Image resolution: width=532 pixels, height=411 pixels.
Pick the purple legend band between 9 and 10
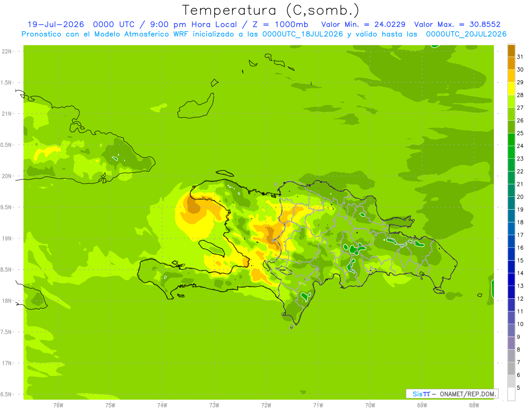(x=511, y=330)
